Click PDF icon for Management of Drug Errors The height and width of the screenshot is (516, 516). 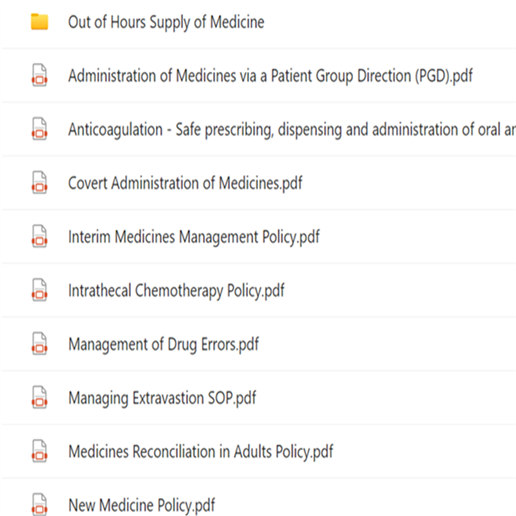39,344
